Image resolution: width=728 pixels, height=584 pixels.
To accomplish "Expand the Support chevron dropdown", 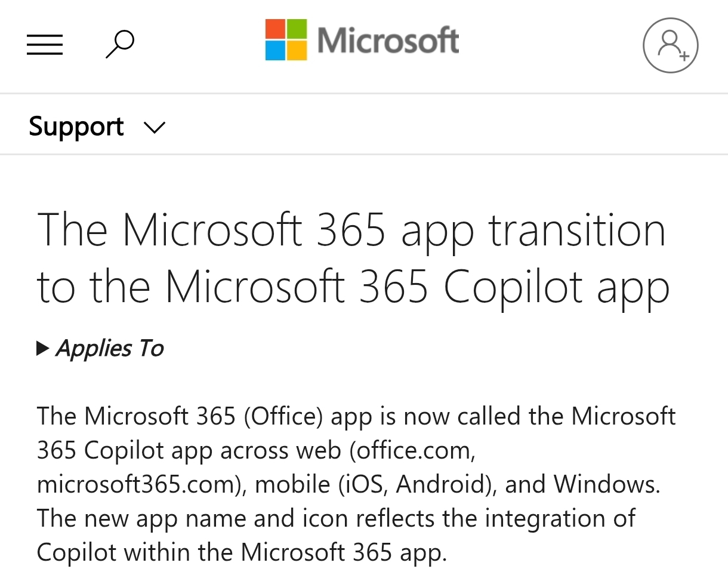I will click(155, 127).
